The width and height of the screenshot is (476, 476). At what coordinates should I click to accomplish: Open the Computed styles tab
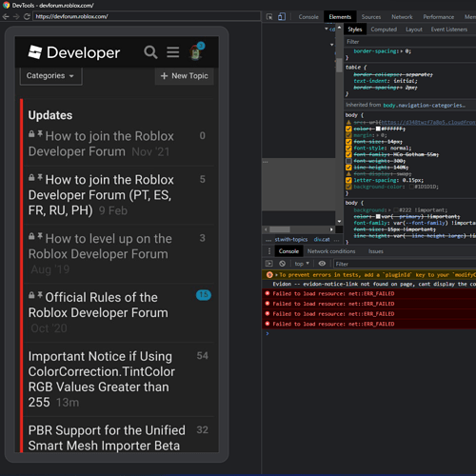click(x=384, y=30)
